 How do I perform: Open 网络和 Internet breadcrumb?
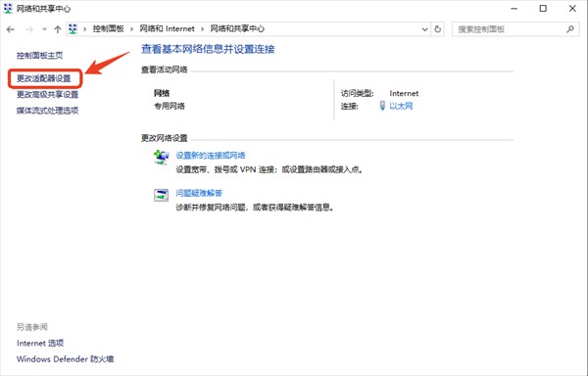(168, 28)
